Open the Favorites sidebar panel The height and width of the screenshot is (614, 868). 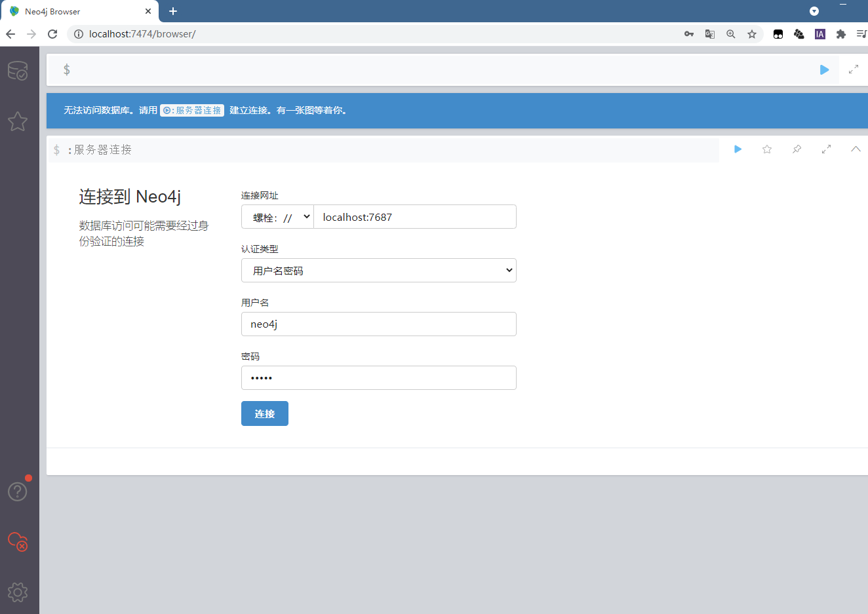pos(18,121)
